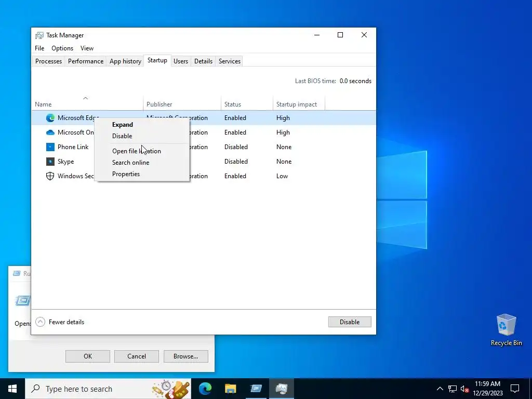Click High impact in Microsoft OneDrive row
This screenshot has width=532, height=399.
[283, 132]
